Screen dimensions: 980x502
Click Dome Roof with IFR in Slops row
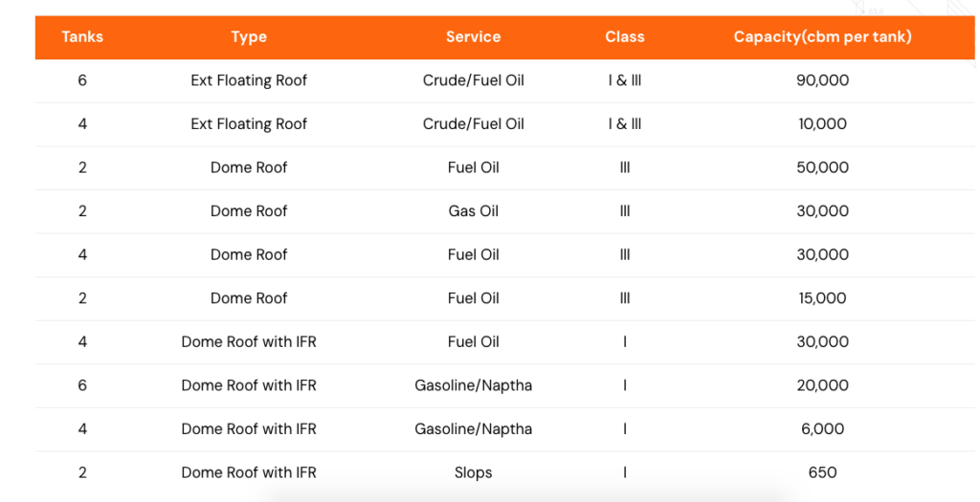pos(249,472)
